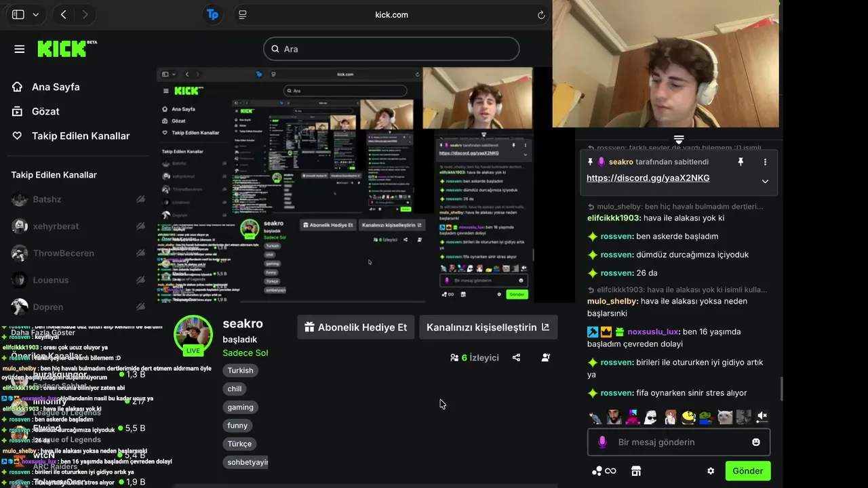
Task: Click the chat scrollbar thumb
Action: [x=781, y=388]
